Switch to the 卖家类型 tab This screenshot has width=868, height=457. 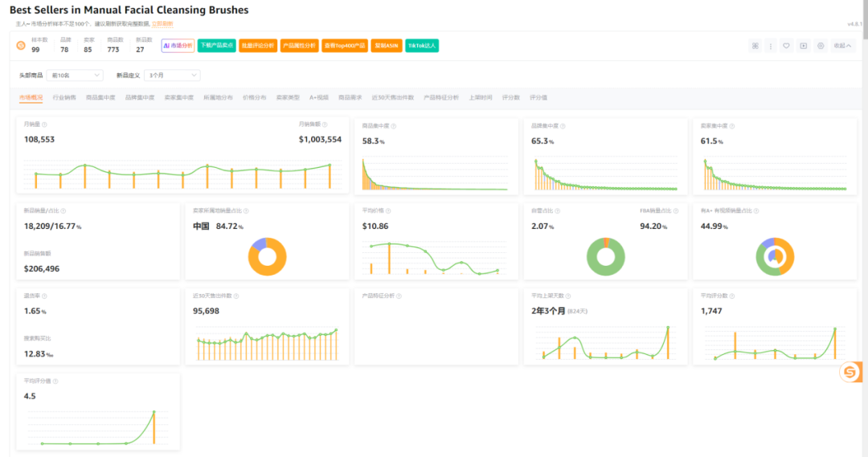point(288,97)
